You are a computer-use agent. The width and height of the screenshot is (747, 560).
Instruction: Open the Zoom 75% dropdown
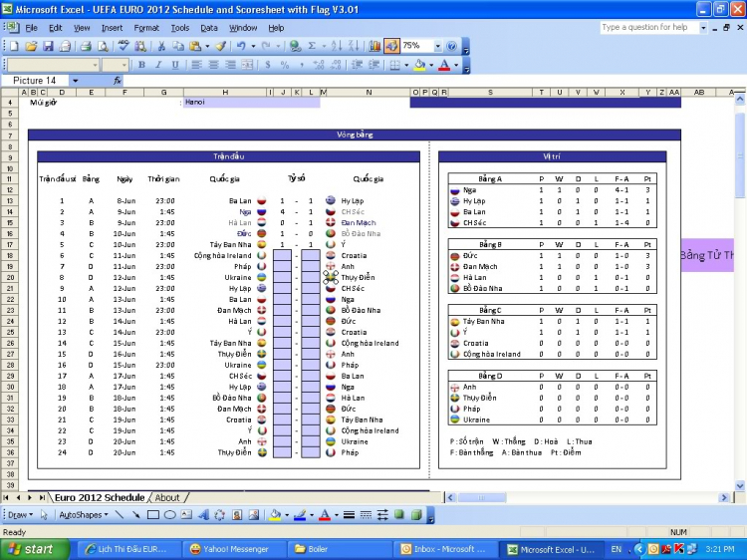[x=437, y=46]
